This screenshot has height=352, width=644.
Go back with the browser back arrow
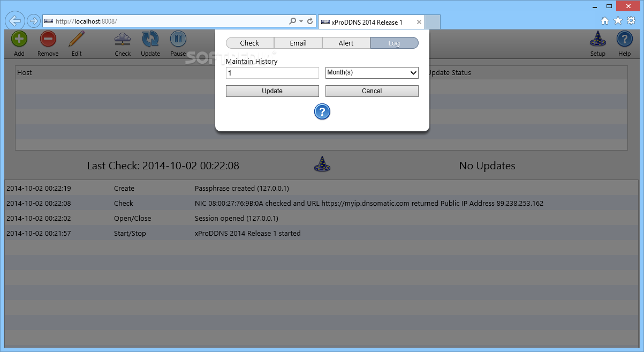point(15,21)
